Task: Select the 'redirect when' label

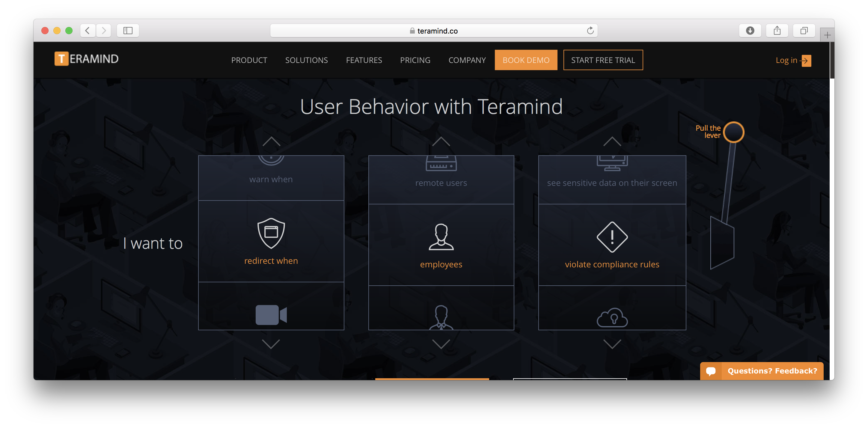Action: (x=271, y=261)
